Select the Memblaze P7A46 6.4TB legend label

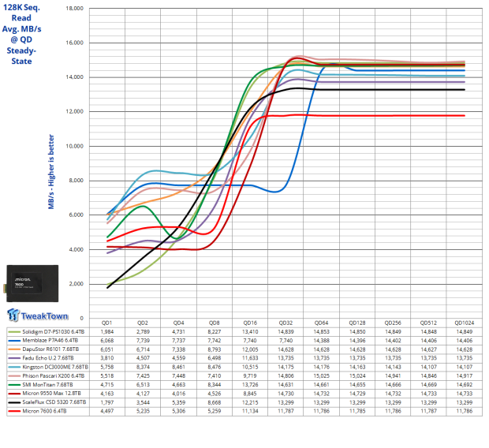(50, 341)
